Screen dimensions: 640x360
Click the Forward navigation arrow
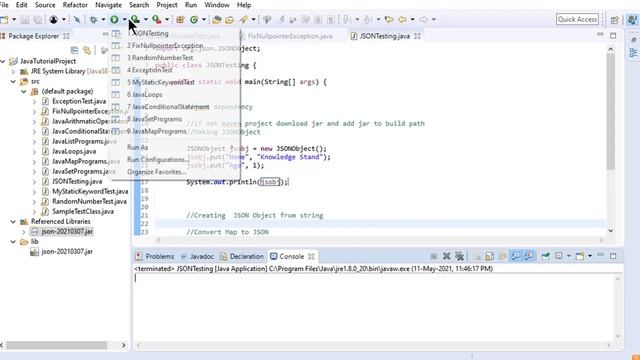pos(423,19)
